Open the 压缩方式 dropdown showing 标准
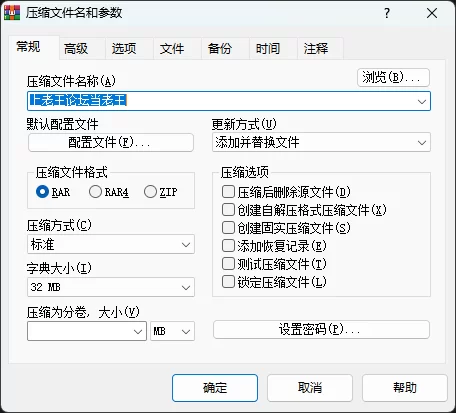This screenshot has height=413, width=456. pyautogui.click(x=111, y=244)
